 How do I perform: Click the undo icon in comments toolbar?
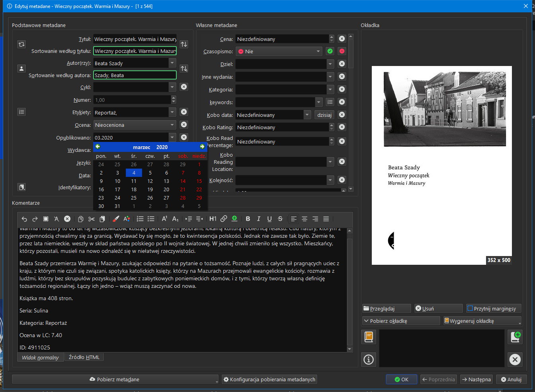(24, 219)
